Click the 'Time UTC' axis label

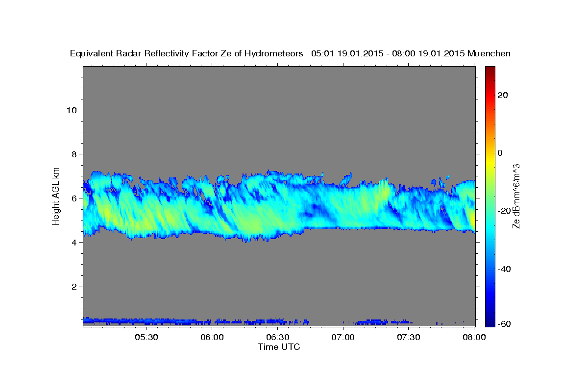click(x=279, y=347)
